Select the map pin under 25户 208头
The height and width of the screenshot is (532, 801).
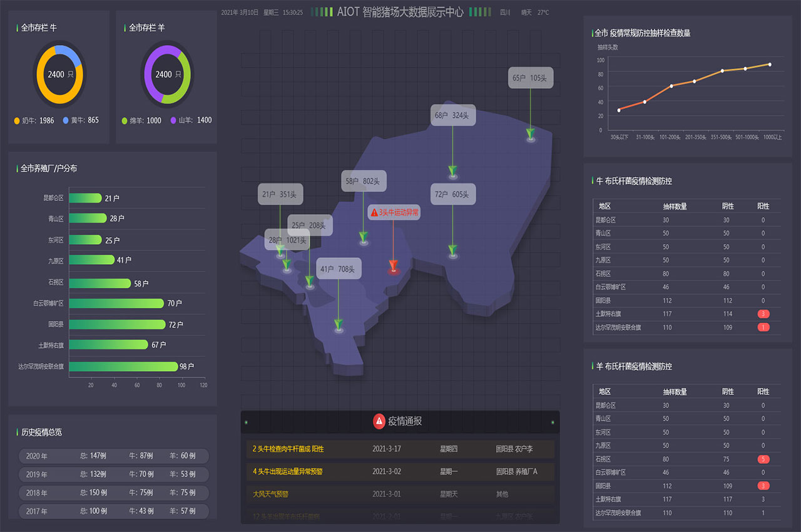[310, 282]
